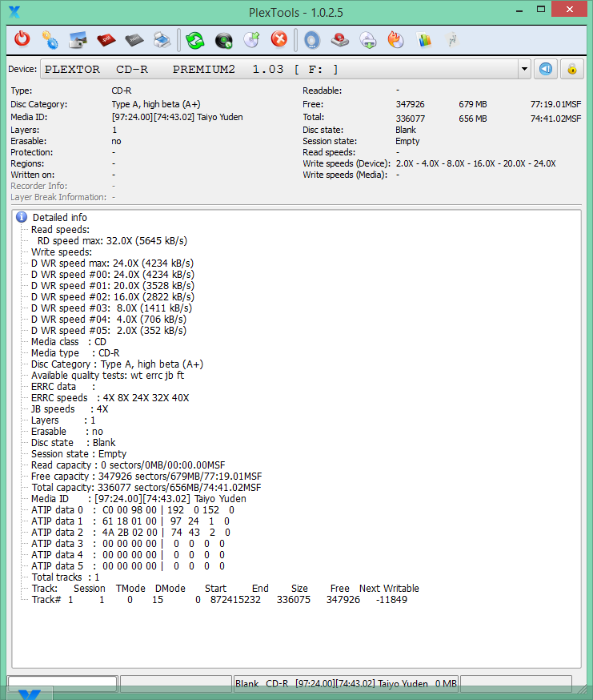The image size is (593, 700).
Task: Click the red disc drive icon
Action: tap(340, 40)
